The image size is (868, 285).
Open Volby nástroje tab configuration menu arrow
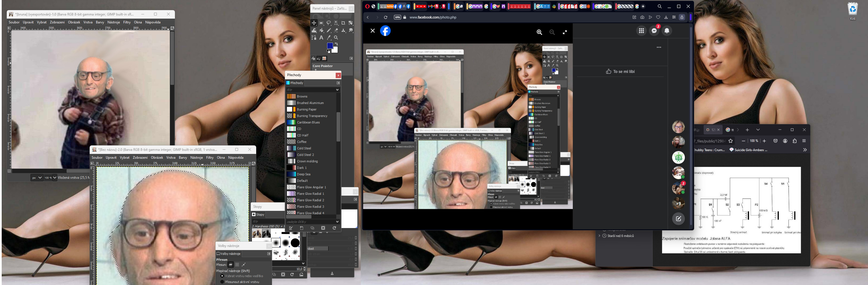click(269, 254)
